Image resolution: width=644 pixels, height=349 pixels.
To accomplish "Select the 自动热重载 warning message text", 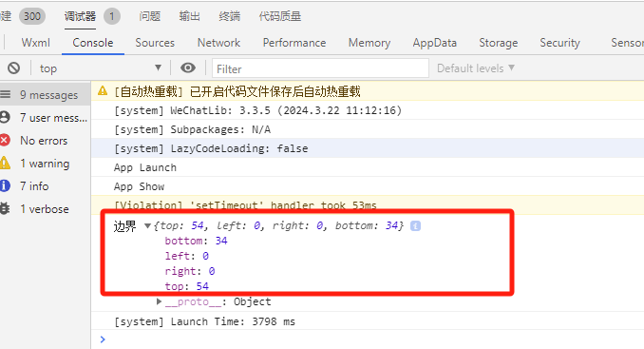I will pos(237,91).
